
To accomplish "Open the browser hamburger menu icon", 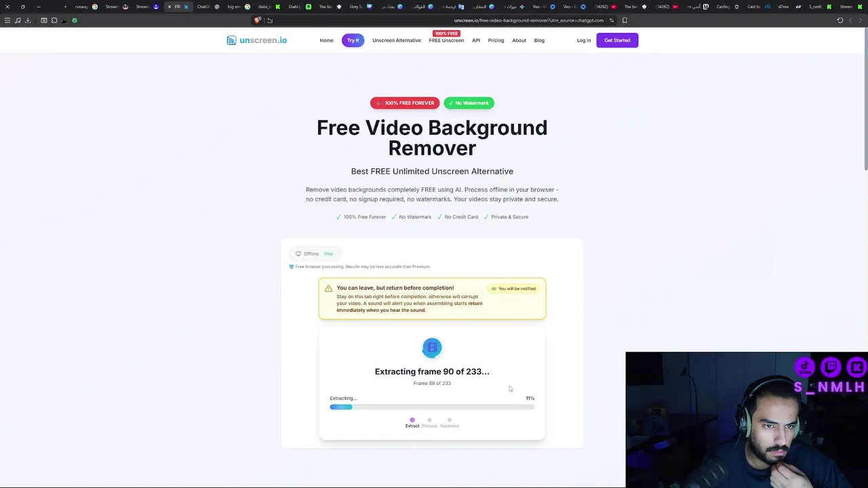I will 7,20.
